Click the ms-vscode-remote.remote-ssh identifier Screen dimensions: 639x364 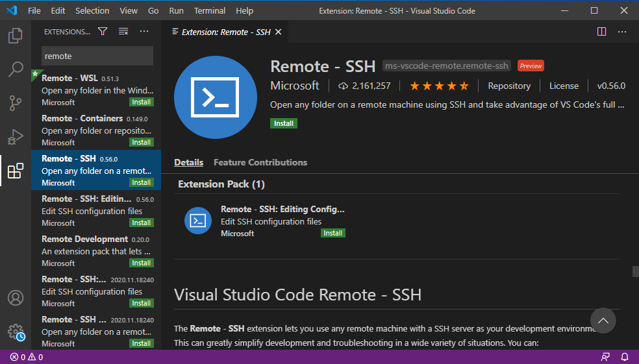[447, 66]
